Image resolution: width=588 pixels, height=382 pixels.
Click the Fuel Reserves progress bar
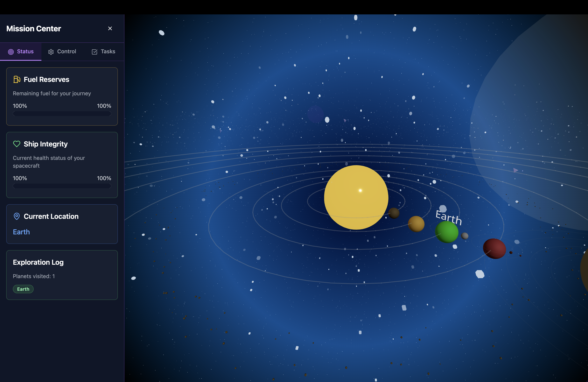[62, 114]
